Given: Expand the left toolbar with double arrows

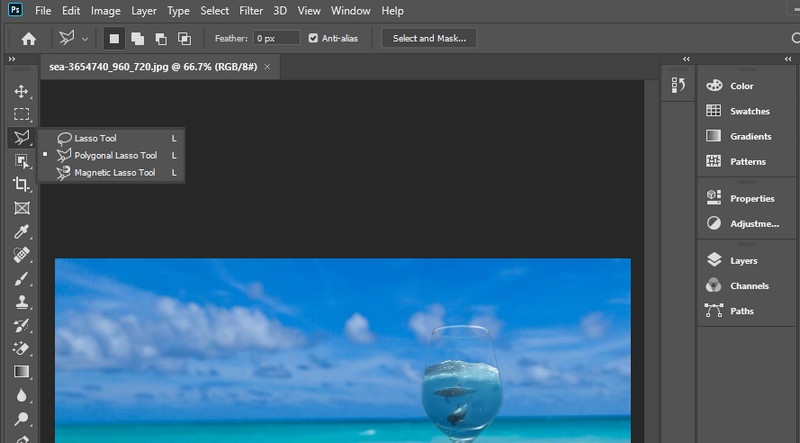Looking at the screenshot, I should pyautogui.click(x=11, y=60).
